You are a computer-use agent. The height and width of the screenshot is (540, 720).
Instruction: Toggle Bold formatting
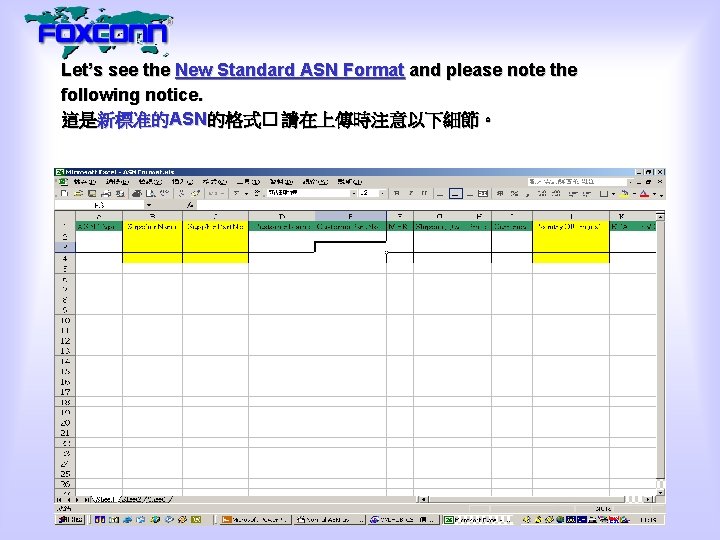pos(397,194)
